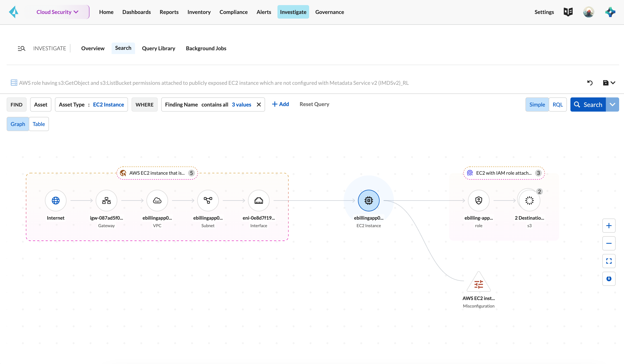624x364 pixels.
Task: Click the VPC node icon
Action: [157, 200]
